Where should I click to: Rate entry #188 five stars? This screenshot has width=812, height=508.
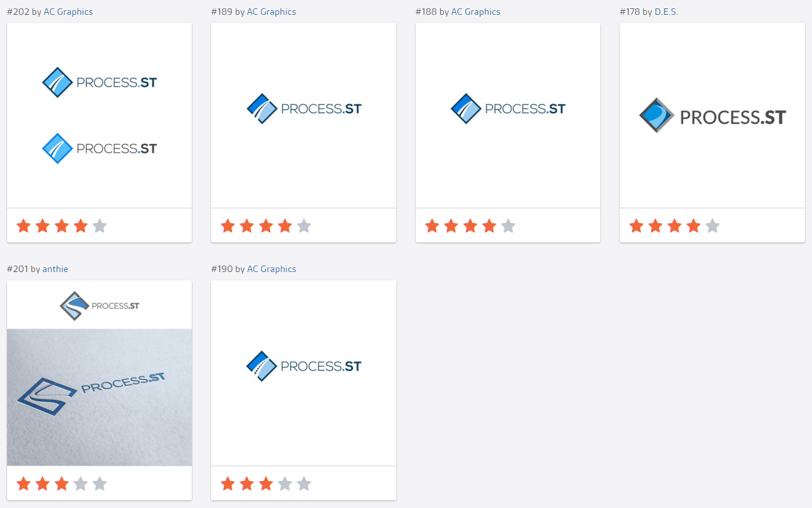tap(508, 226)
